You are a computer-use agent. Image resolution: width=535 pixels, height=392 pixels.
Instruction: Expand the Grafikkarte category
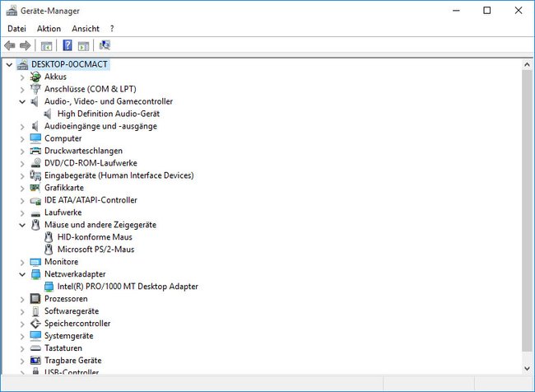point(22,188)
